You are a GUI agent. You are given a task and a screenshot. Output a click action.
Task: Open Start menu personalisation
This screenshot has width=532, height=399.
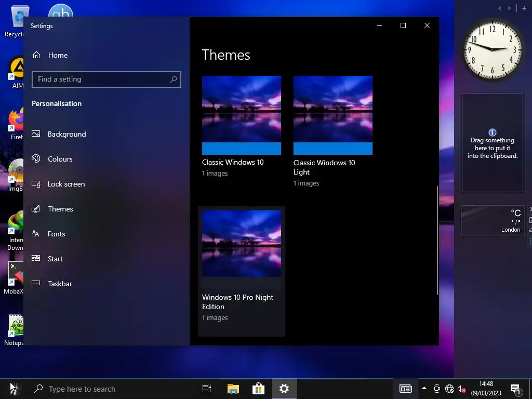(47, 259)
